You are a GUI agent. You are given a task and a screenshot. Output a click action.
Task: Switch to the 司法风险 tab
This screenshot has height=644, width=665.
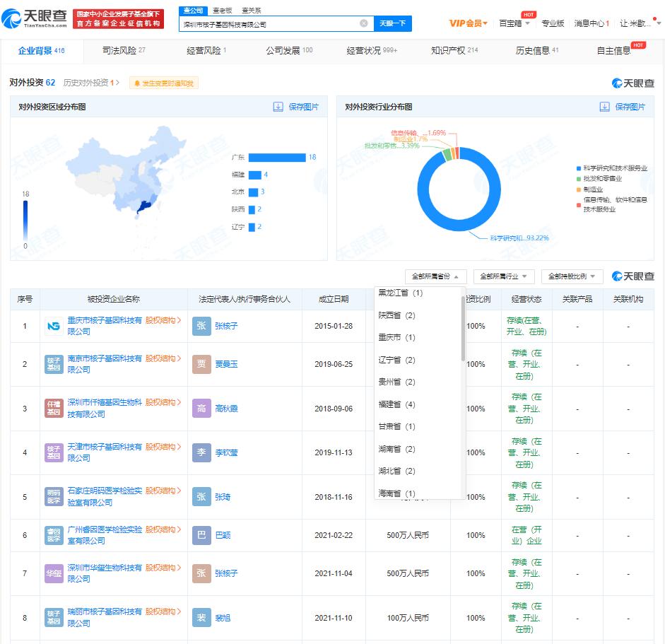(124, 50)
